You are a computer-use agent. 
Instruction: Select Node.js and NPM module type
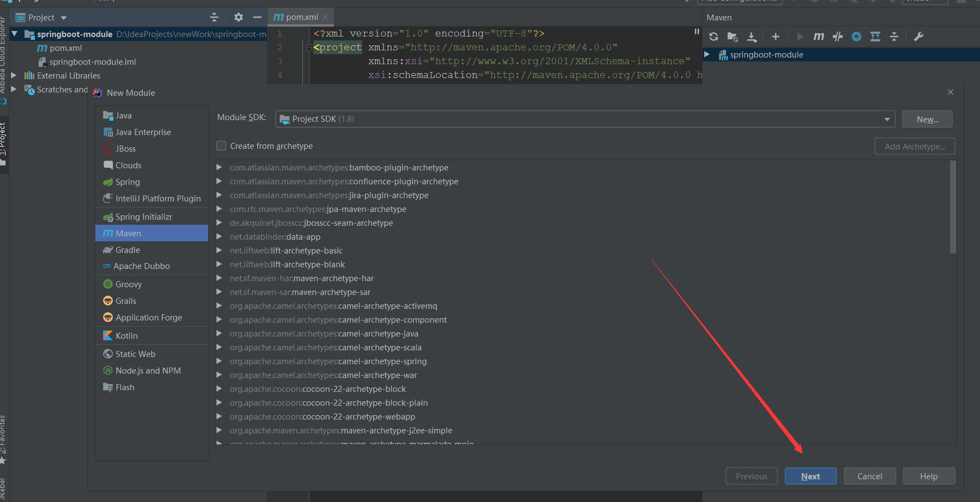click(x=152, y=370)
